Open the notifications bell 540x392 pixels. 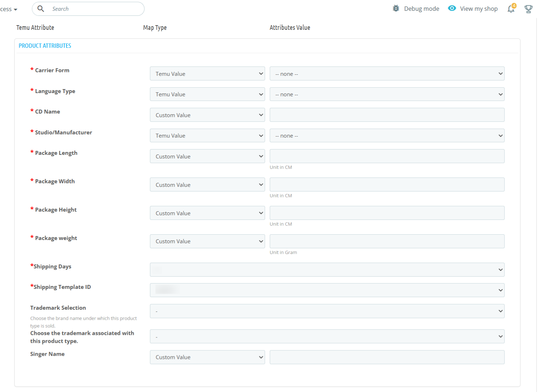[511, 9]
